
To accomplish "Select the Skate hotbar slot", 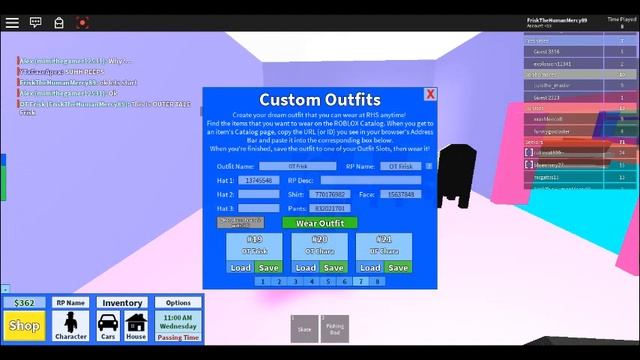I will (x=304, y=329).
